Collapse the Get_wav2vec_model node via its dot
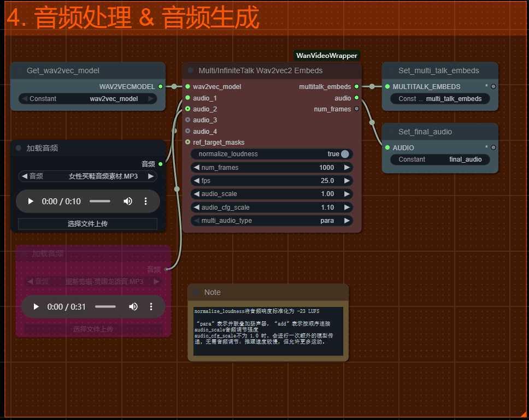Screen dimensions: 529x420 19,70
